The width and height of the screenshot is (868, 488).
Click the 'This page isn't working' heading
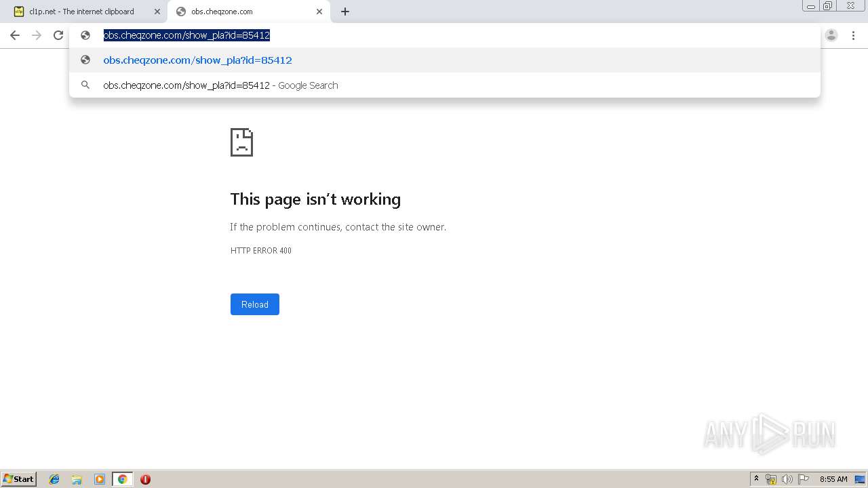315,199
